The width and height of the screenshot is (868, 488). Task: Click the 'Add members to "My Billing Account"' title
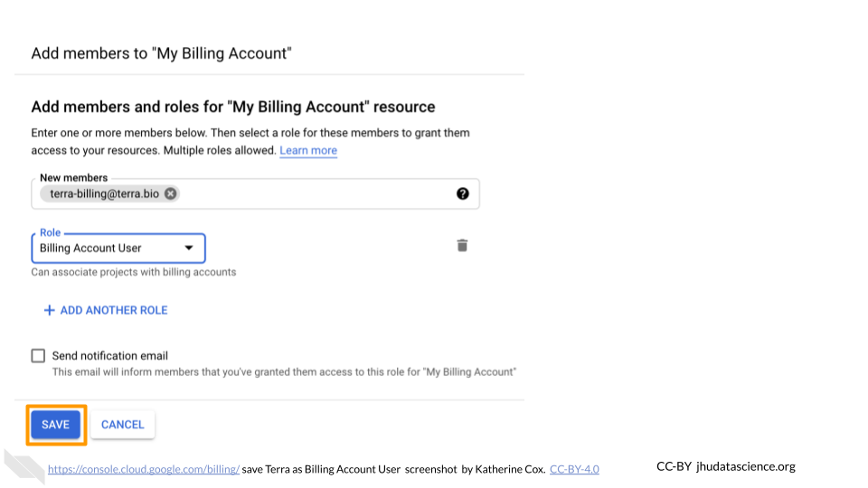[x=161, y=53]
